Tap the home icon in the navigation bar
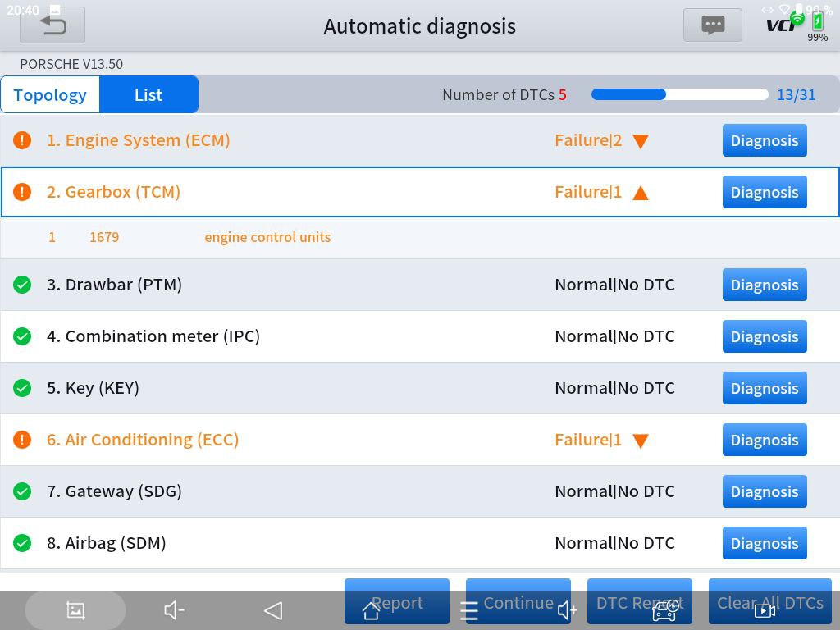Image resolution: width=840 pixels, height=630 pixels. pyautogui.click(x=371, y=609)
